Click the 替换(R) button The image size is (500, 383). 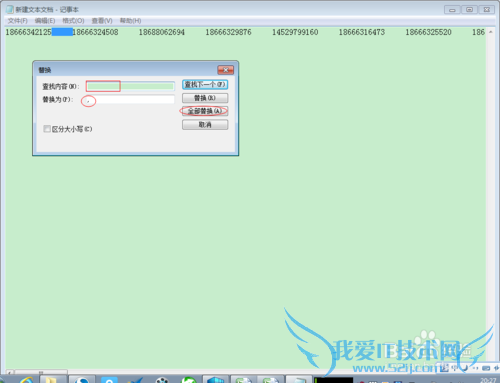point(205,98)
